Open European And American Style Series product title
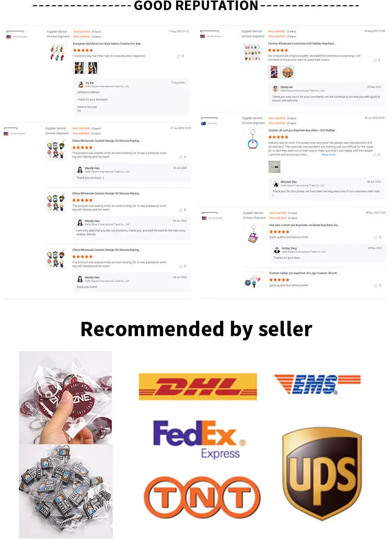 pyautogui.click(x=108, y=43)
